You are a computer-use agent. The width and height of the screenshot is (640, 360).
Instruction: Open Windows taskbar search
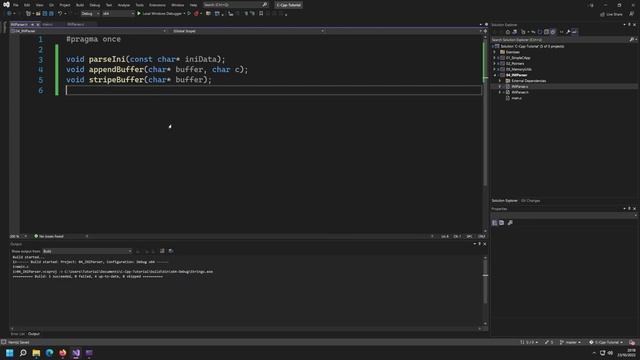pos(23,353)
